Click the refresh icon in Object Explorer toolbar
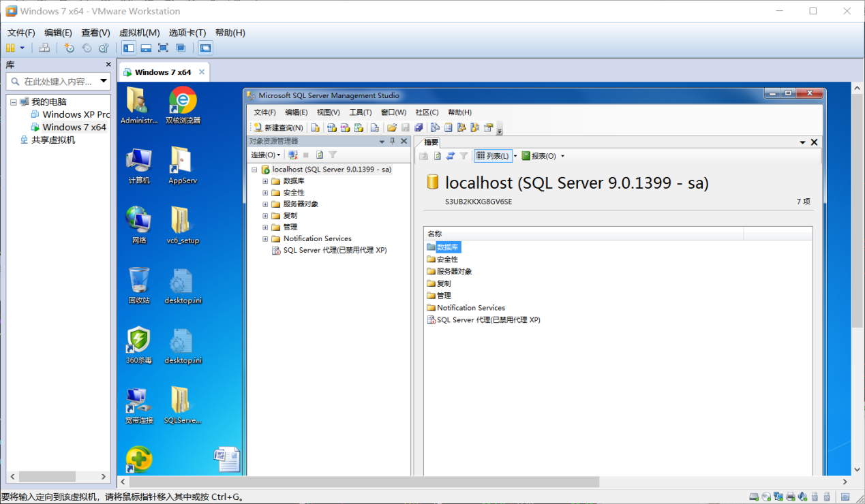Viewport: 865px width, 504px height. tap(320, 155)
